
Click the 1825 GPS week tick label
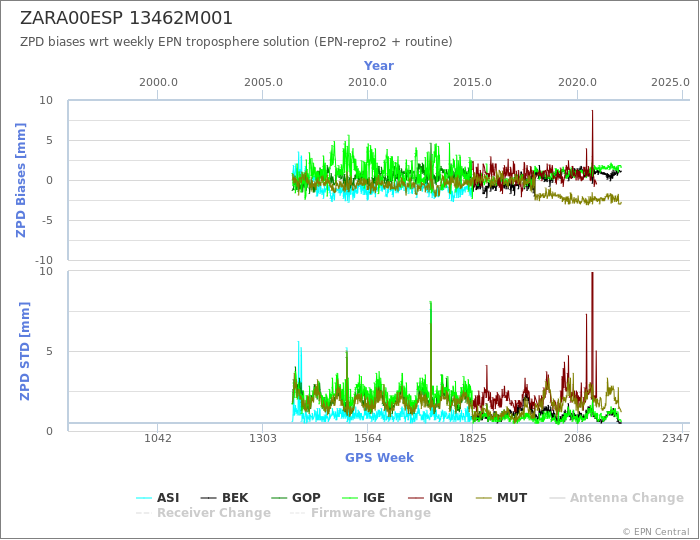472,439
